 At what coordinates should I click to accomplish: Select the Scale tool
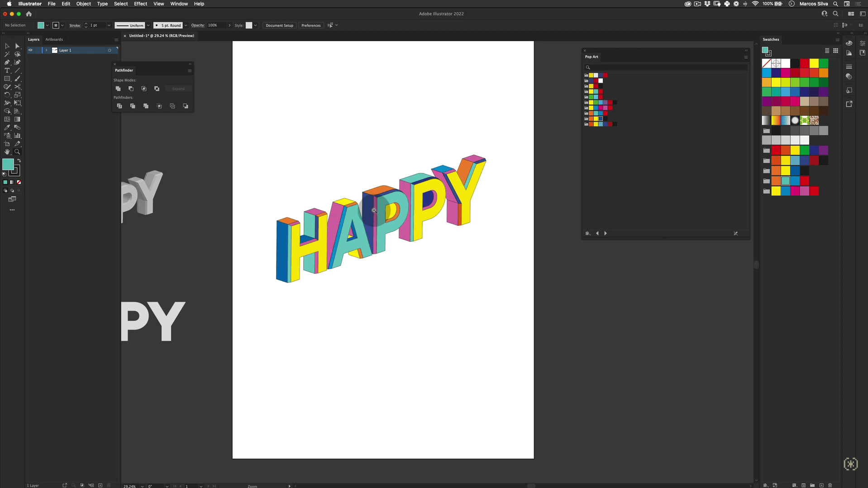[x=17, y=95]
